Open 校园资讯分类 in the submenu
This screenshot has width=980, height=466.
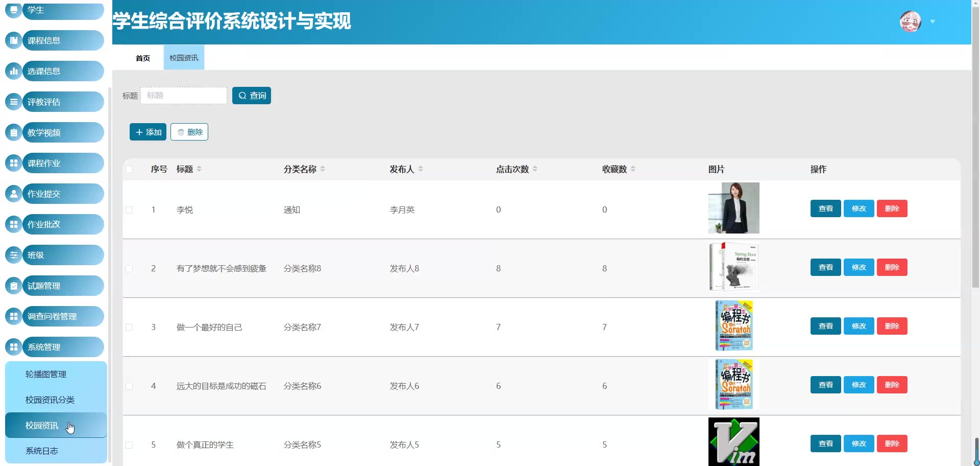point(56,400)
